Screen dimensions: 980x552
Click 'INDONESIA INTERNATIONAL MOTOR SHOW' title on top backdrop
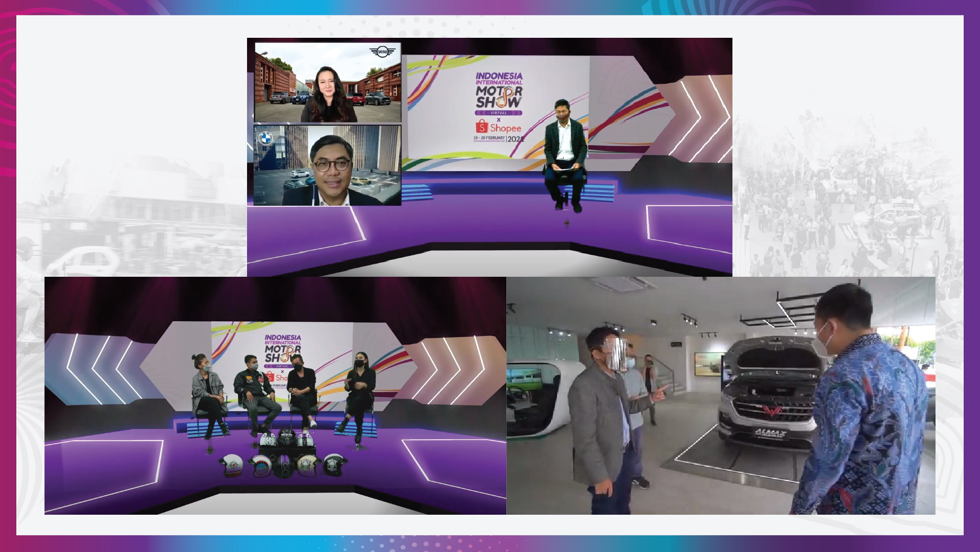point(499,90)
